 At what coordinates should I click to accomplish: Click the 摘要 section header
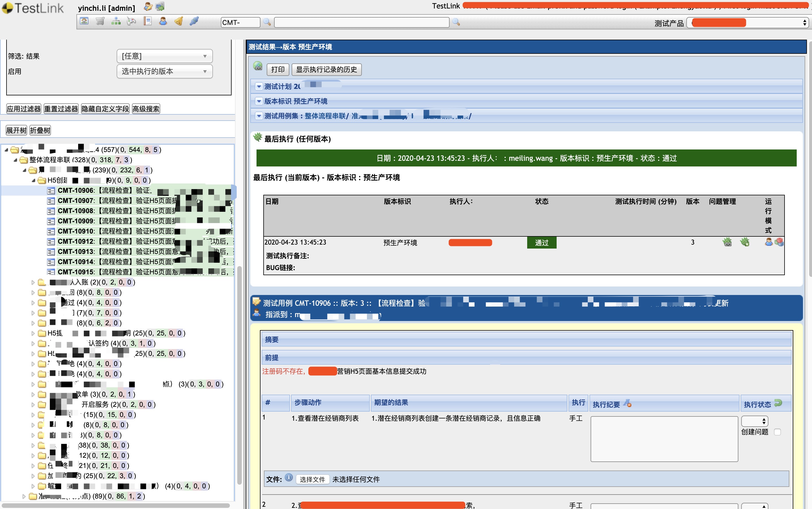[x=526, y=339]
